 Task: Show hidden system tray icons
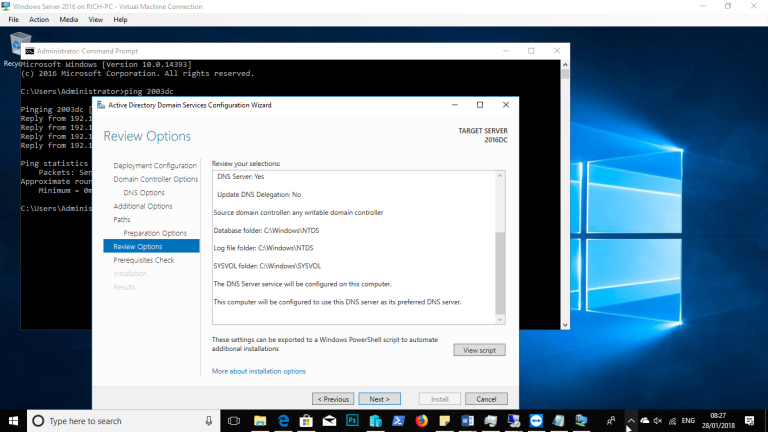(x=631, y=421)
